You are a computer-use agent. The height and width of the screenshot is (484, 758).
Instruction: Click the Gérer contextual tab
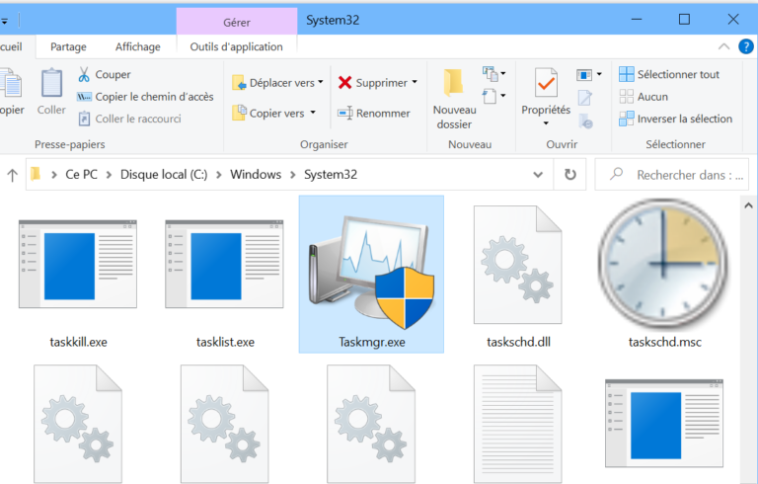click(237, 22)
